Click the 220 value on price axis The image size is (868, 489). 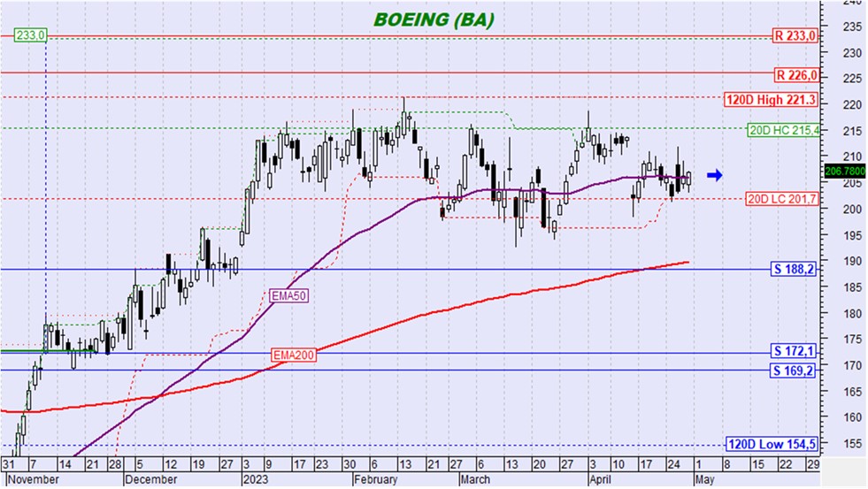tap(852, 105)
